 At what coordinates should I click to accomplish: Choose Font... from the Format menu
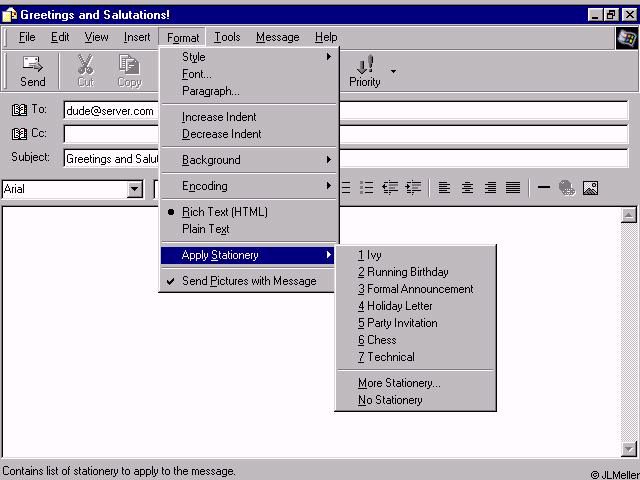click(249, 74)
